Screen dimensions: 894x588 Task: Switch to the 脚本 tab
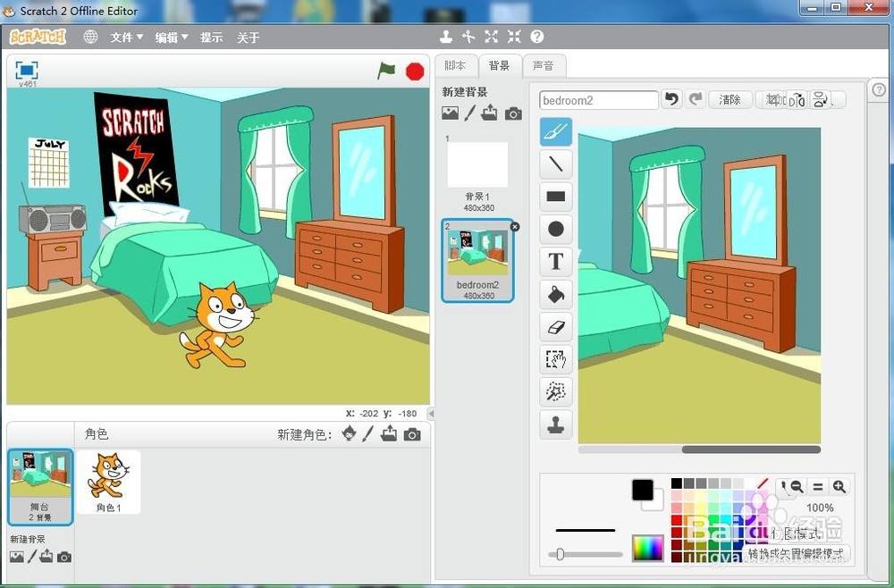[x=455, y=65]
